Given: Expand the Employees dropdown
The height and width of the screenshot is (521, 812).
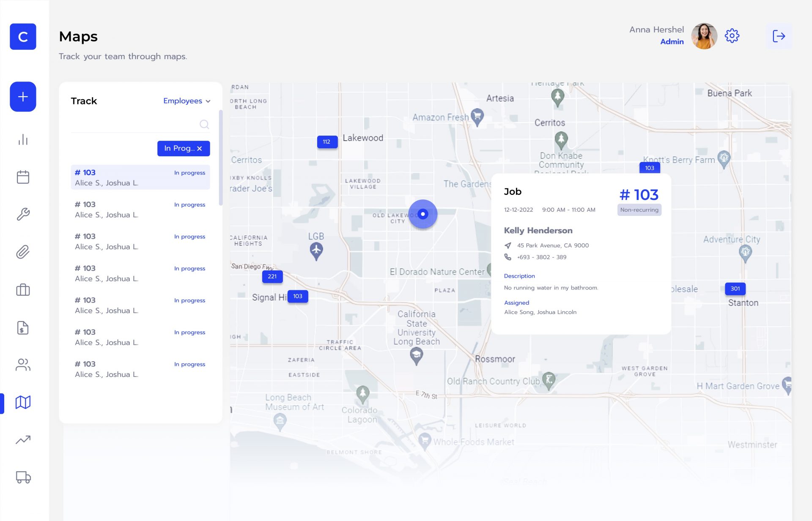Looking at the screenshot, I should coord(187,101).
